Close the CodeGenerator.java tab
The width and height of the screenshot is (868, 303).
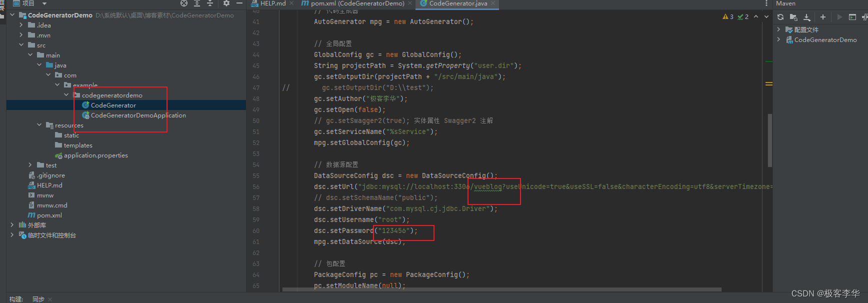pyautogui.click(x=493, y=3)
